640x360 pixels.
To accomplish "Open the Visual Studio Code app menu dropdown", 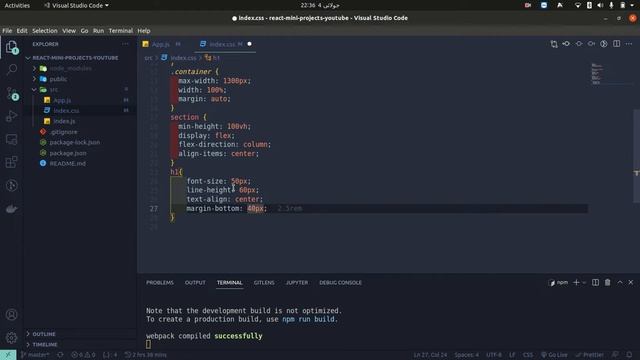I will click(77, 5).
